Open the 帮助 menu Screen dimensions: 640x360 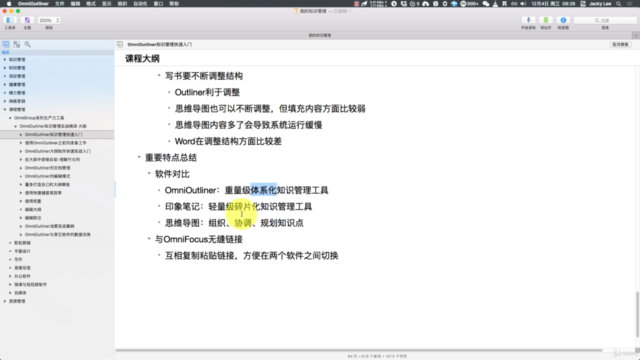coord(174,4)
